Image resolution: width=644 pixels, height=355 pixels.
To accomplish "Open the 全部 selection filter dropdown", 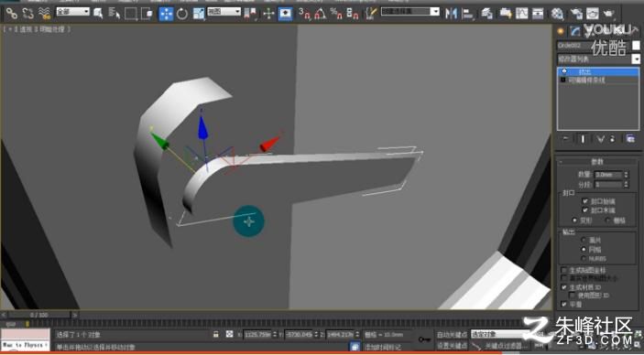I will pyautogui.click(x=72, y=12).
